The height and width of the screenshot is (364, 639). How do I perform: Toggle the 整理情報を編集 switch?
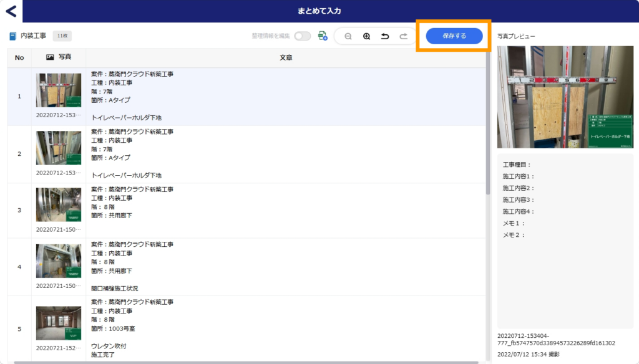point(303,36)
